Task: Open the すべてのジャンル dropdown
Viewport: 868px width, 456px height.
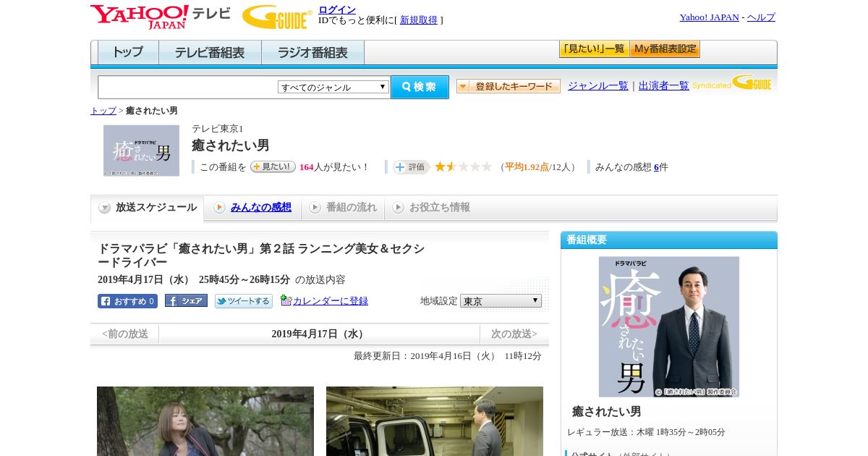Action: 333,87
